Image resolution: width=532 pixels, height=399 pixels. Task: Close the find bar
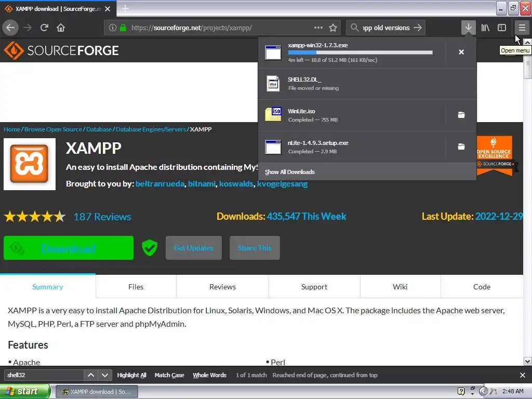pyautogui.click(x=523, y=375)
